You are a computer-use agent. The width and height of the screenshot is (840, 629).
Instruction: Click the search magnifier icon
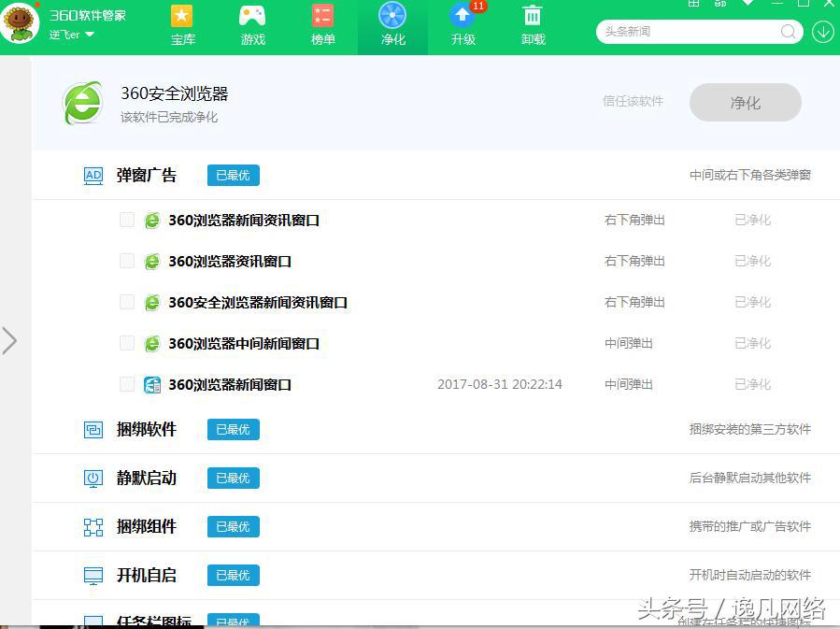pyautogui.click(x=788, y=32)
